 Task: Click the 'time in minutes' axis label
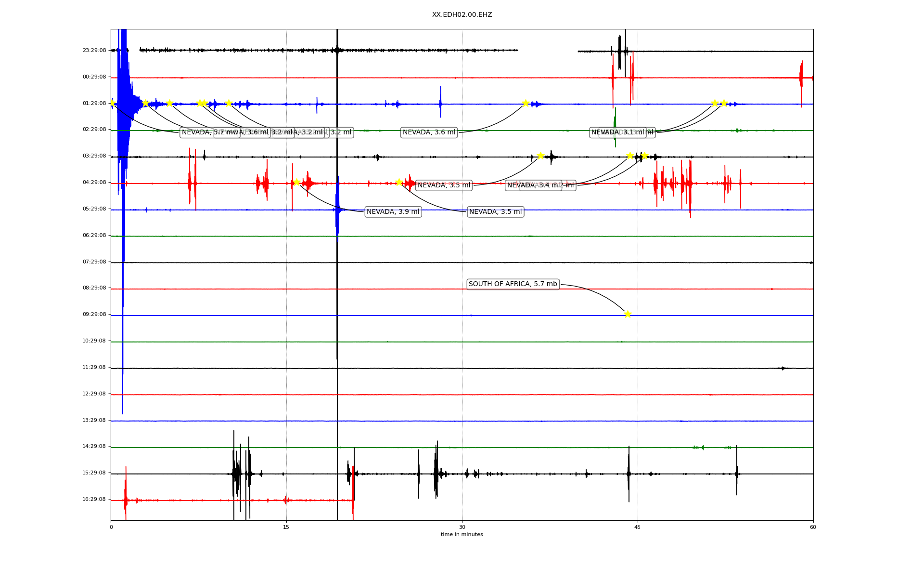point(462,535)
